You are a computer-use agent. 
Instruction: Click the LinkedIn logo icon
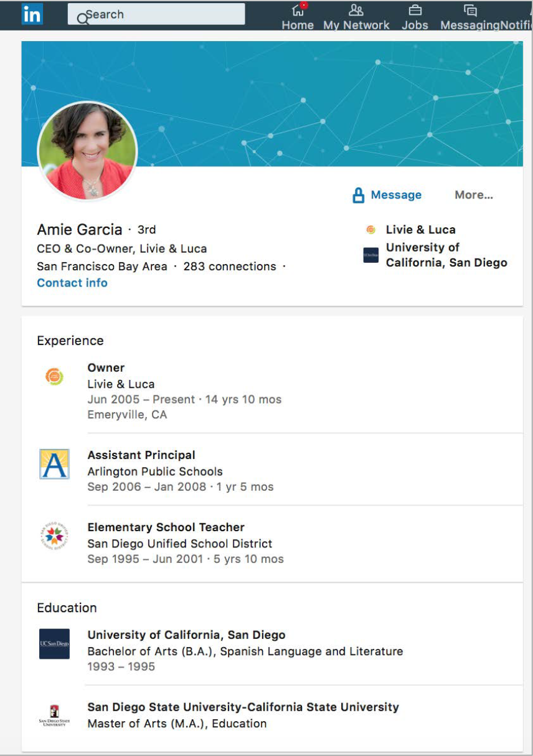point(32,14)
